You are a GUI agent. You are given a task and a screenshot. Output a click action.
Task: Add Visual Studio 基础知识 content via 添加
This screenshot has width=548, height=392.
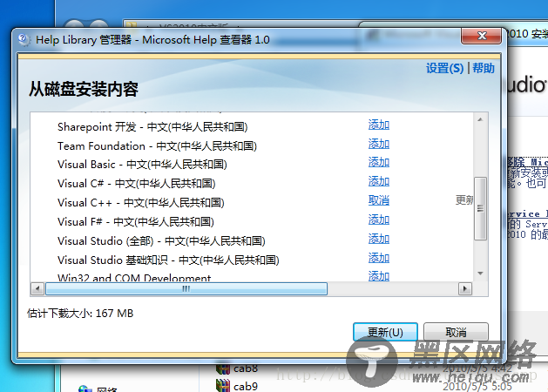(379, 258)
